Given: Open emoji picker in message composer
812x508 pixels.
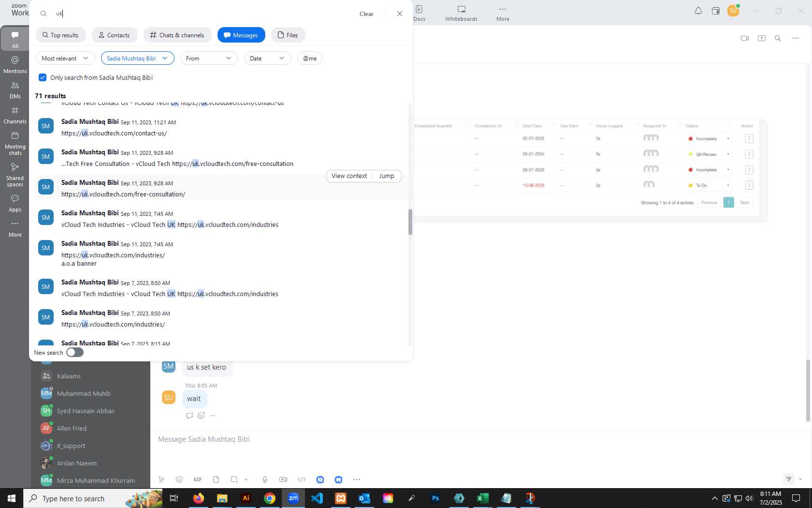Looking at the screenshot, I should pos(179,479).
